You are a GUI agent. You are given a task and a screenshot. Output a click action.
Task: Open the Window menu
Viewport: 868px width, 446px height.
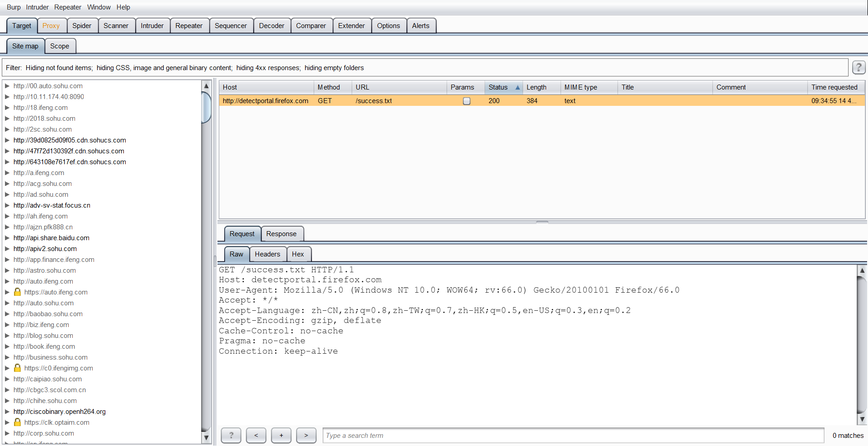(99, 7)
